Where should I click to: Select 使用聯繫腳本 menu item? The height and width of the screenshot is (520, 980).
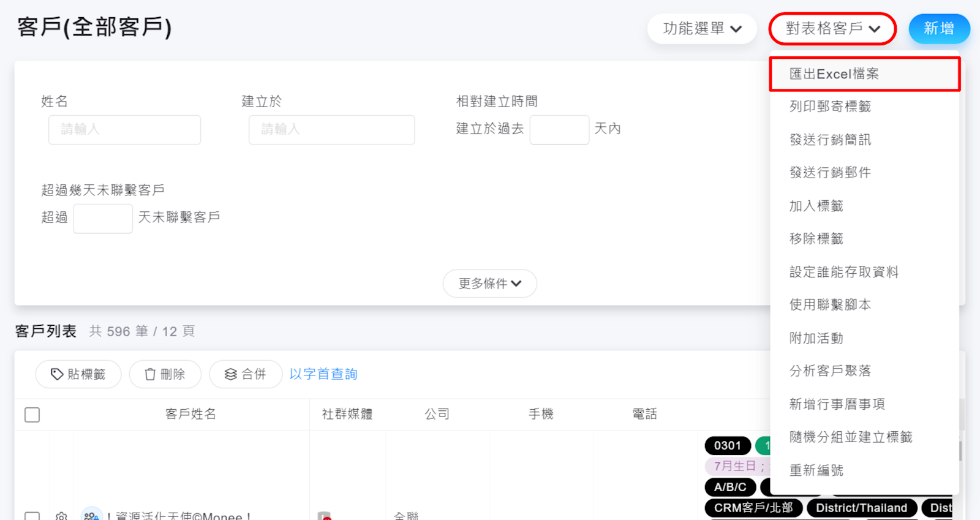pyautogui.click(x=865, y=305)
